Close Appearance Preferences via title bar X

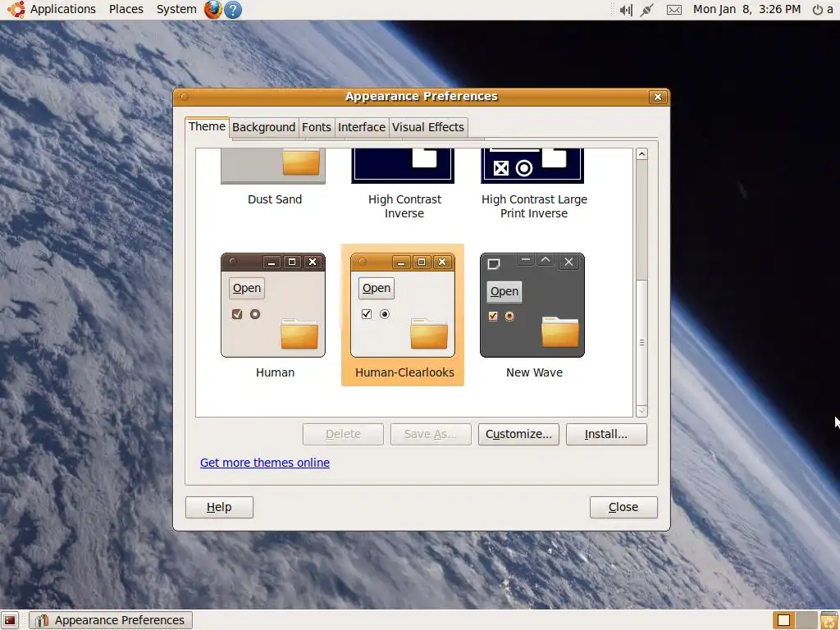pos(657,97)
